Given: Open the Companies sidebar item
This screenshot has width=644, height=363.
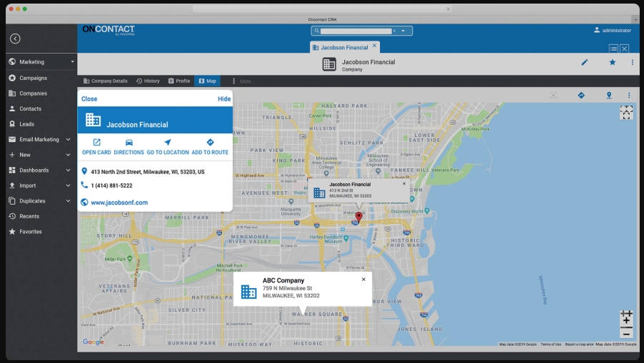Looking at the screenshot, I should click(x=33, y=93).
